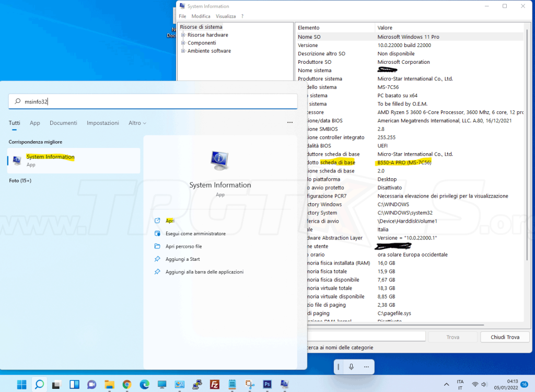Open the Modifica menu

tap(201, 16)
